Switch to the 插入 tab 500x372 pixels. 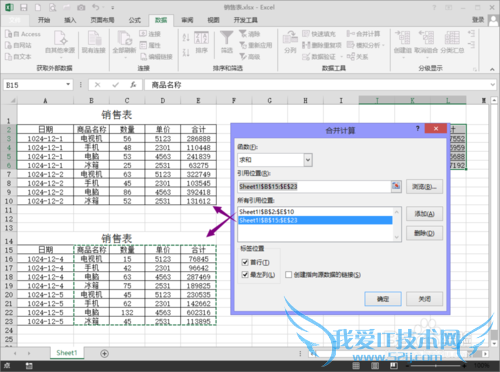tap(70, 20)
